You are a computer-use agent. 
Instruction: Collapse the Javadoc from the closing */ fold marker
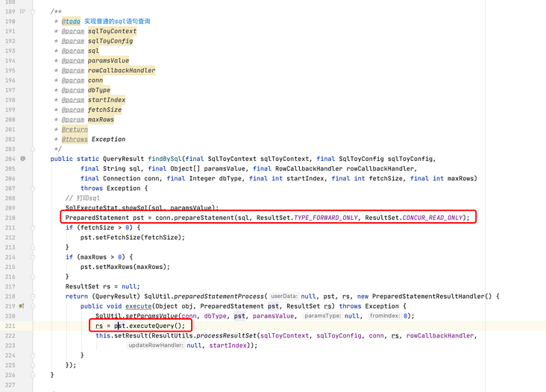(x=33, y=149)
